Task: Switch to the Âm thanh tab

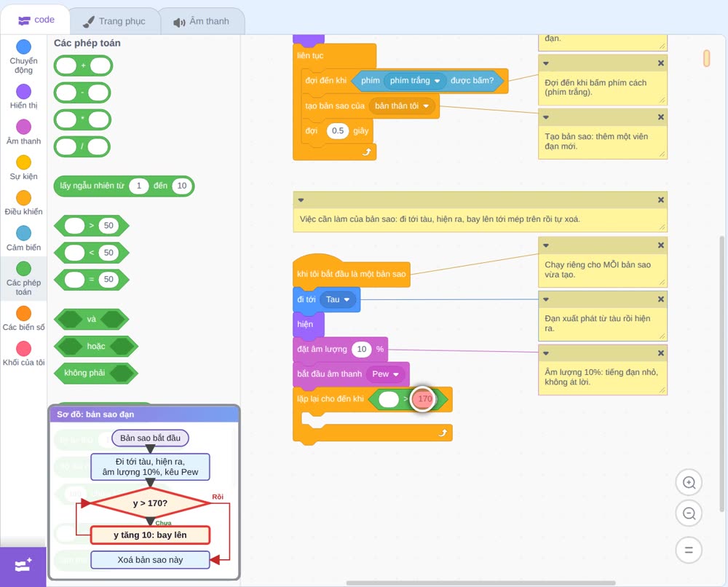Action: (x=202, y=21)
